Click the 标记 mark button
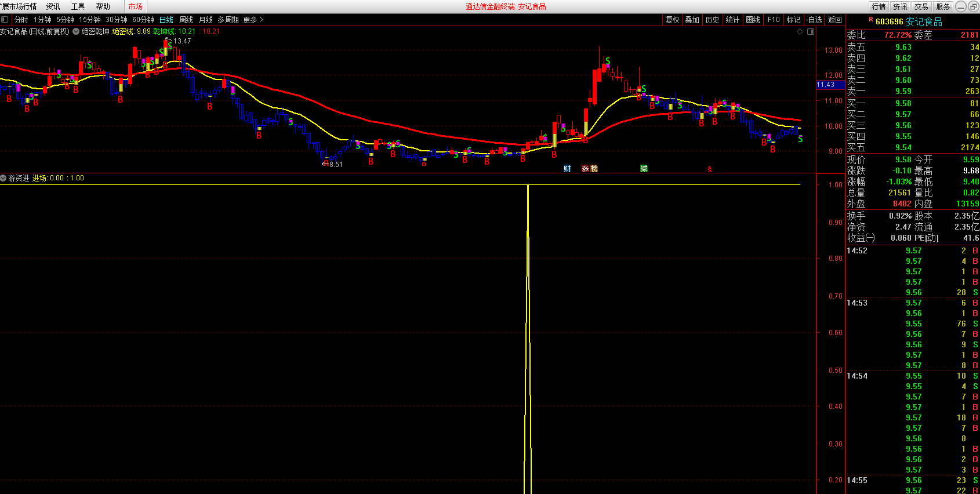Screen dimensions: 980x494 793,20
